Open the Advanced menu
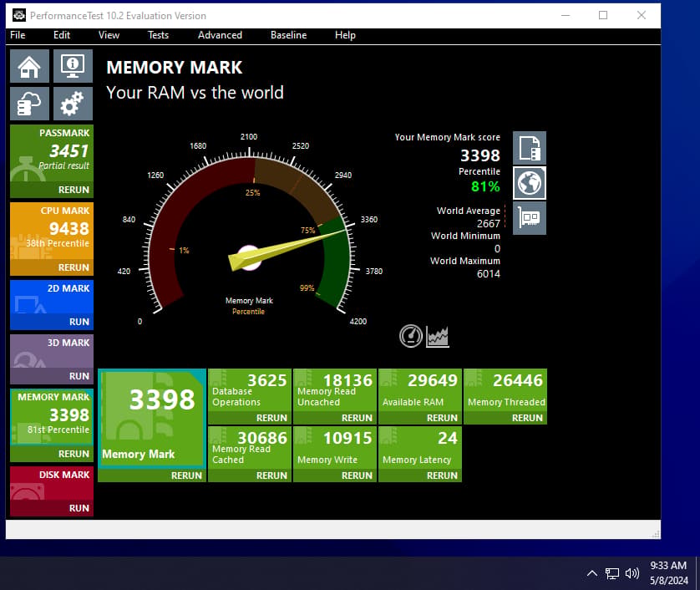 pos(220,35)
